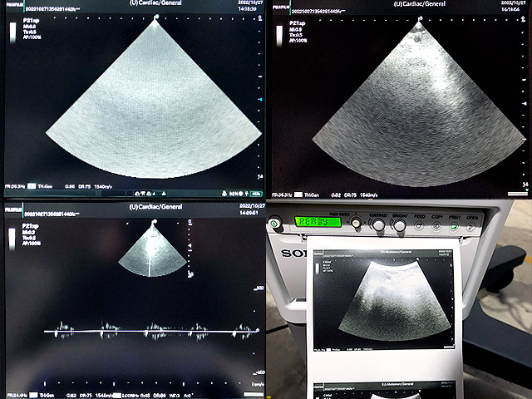Click the FEED button on the printer
This screenshot has width=532, height=399.
click(x=419, y=225)
